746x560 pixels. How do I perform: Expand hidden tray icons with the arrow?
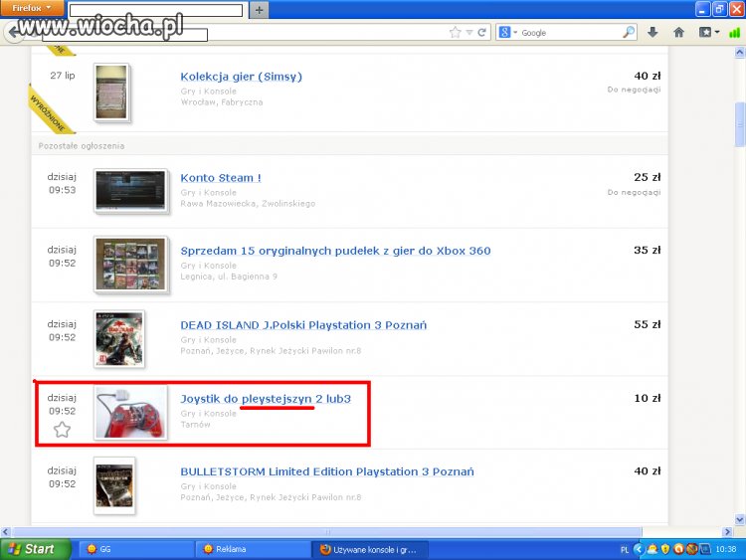pos(639,549)
